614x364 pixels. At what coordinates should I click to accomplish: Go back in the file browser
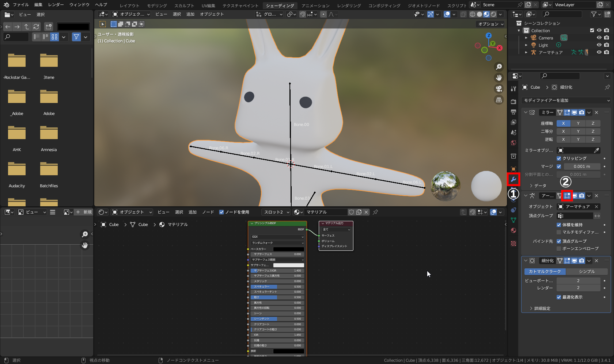(x=8, y=27)
